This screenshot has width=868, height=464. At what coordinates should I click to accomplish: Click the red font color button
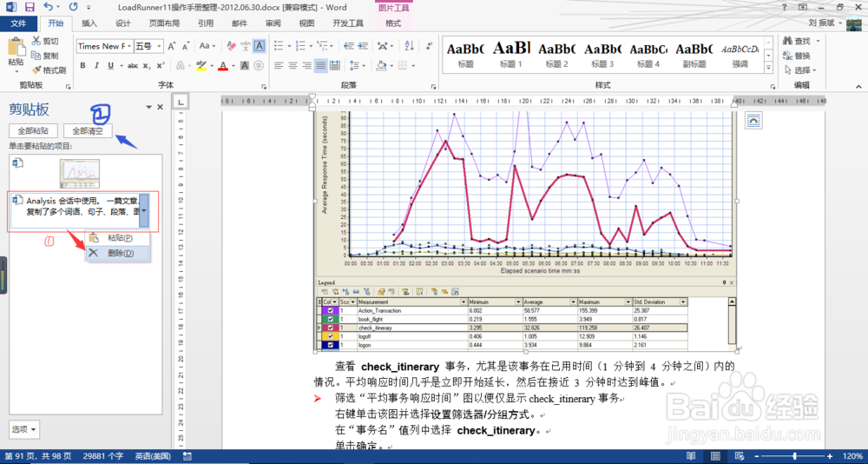tap(224, 66)
